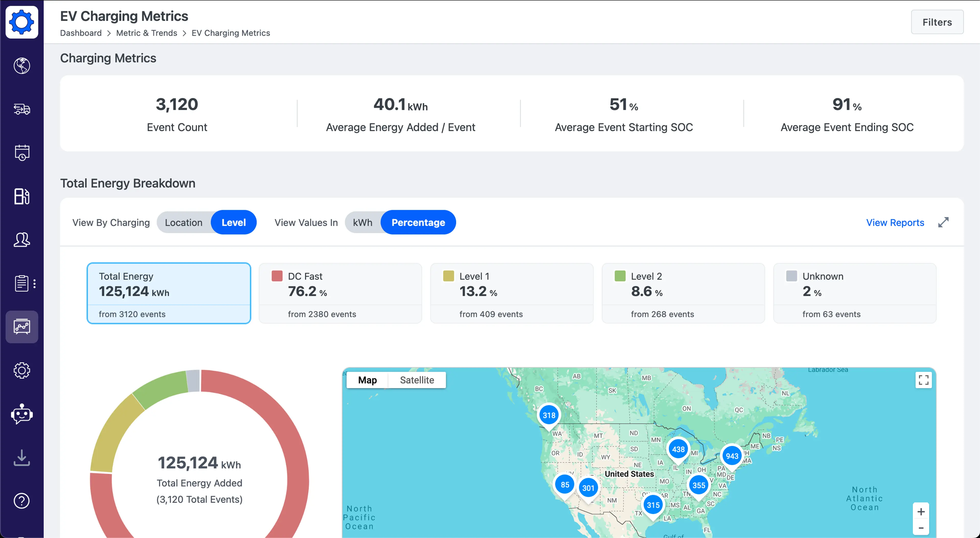Click the download sidebar icon
This screenshot has width=980, height=538.
pos(22,457)
